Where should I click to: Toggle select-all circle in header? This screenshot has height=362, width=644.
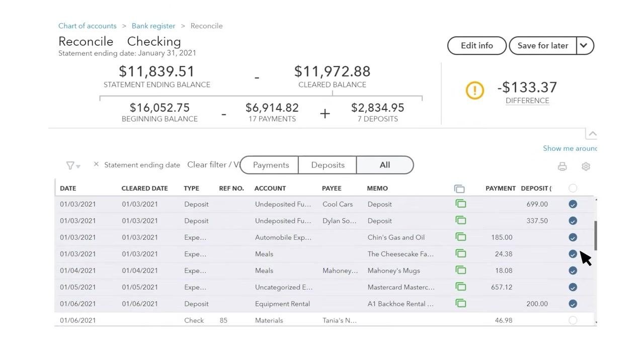pyautogui.click(x=573, y=188)
